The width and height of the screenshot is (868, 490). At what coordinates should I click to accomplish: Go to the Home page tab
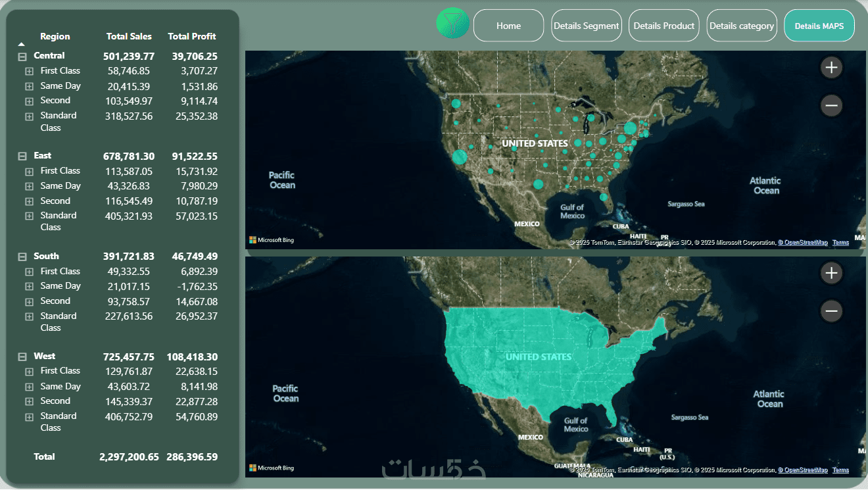pyautogui.click(x=508, y=26)
